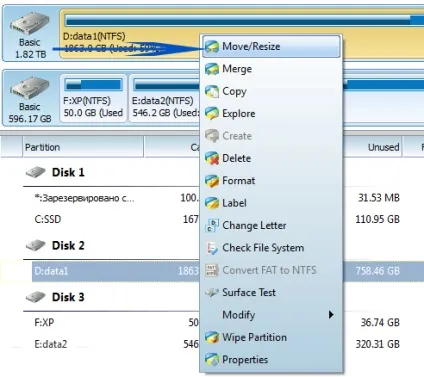Choose Surface Test from the menu

[x=272, y=293]
